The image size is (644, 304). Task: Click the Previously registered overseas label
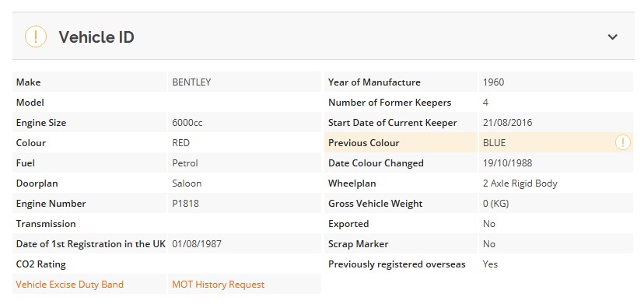coord(397,264)
